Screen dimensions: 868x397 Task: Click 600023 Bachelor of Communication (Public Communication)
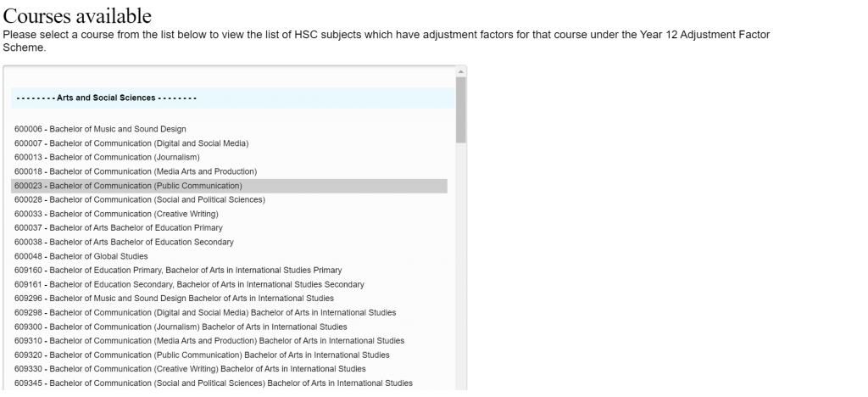point(128,186)
